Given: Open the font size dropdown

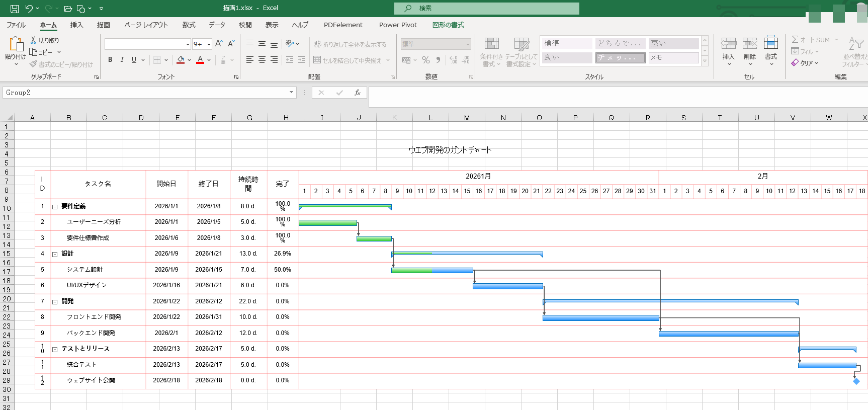Looking at the screenshot, I should coord(209,44).
